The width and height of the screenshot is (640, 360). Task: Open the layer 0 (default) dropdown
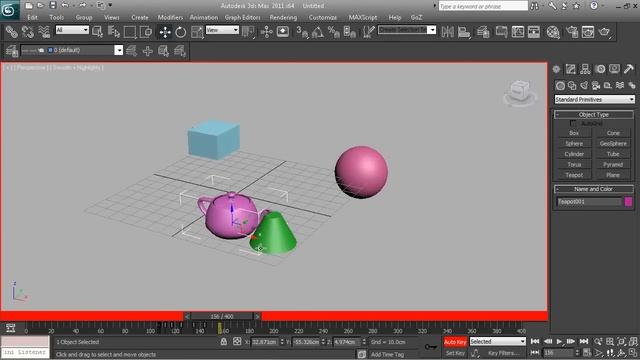(x=71, y=50)
